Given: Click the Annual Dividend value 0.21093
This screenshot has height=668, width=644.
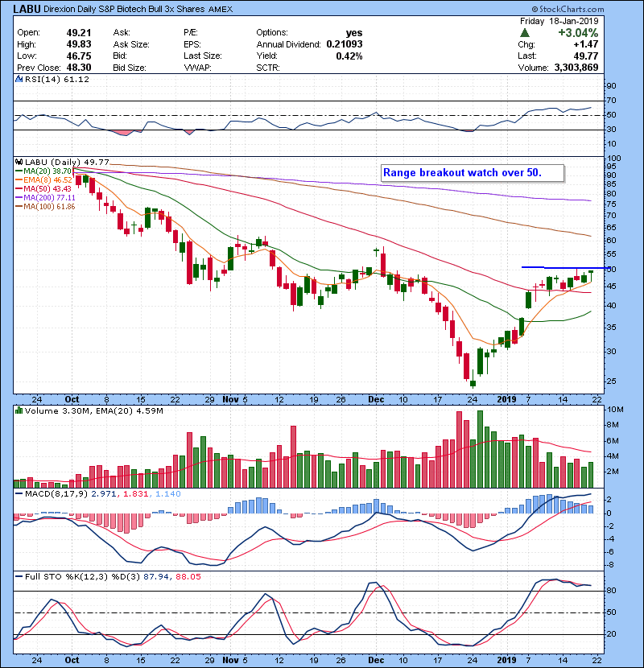Looking at the screenshot, I should click(345, 44).
